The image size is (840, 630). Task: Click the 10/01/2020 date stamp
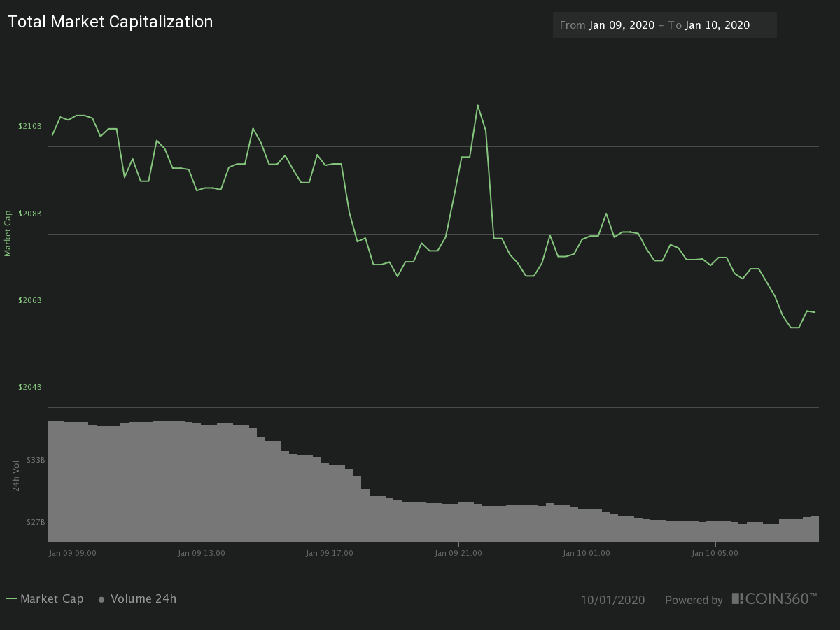(x=614, y=600)
